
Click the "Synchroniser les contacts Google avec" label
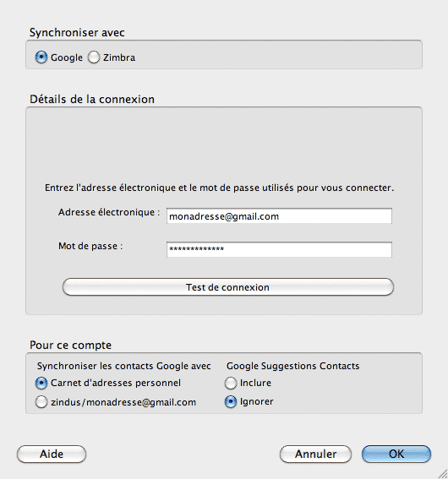[123, 366]
